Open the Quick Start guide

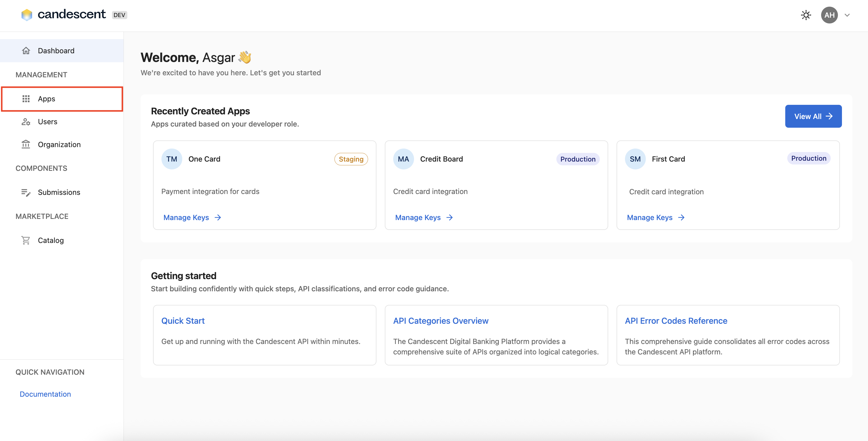183,321
